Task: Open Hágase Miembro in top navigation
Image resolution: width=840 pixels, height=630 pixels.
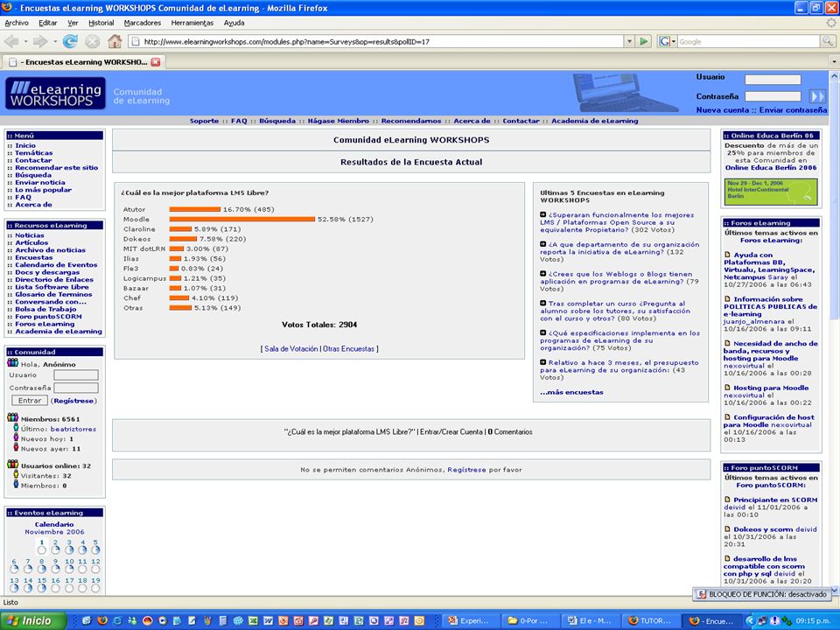Action: 338,121
